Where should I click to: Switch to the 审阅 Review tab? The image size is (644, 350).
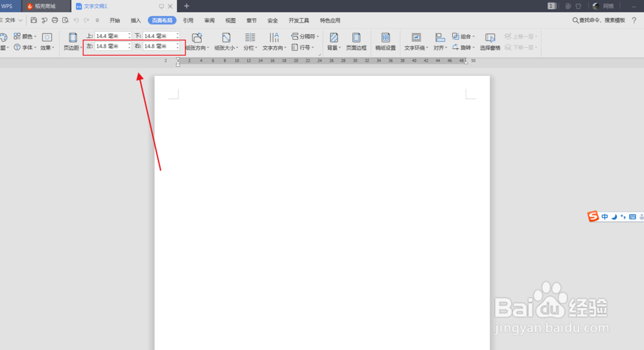209,21
